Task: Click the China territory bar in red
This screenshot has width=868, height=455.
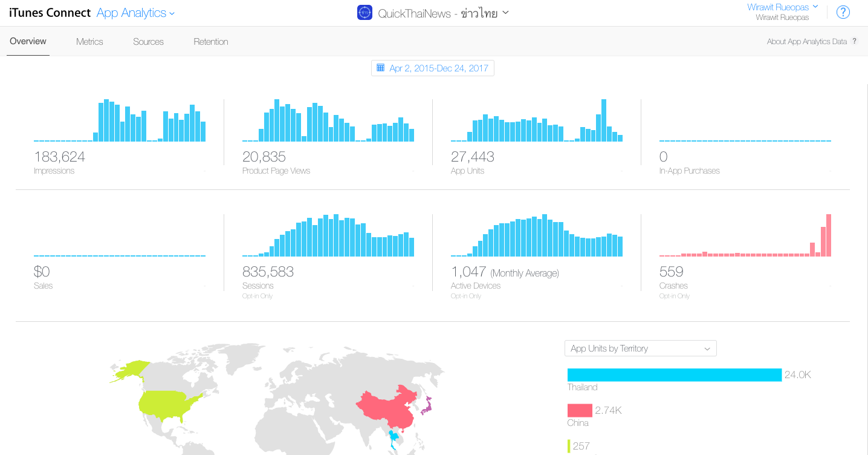Action: (x=580, y=410)
